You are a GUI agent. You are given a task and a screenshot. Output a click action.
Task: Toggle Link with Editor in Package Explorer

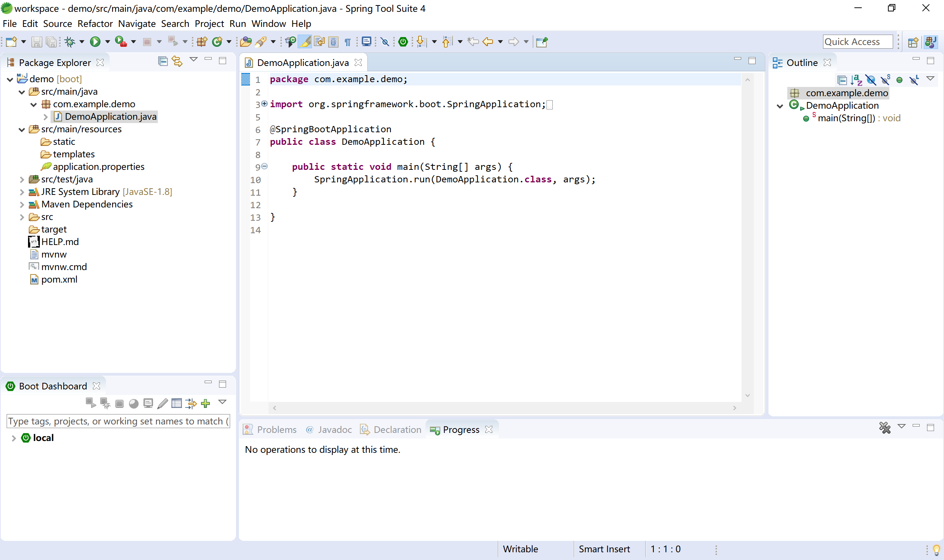(177, 61)
